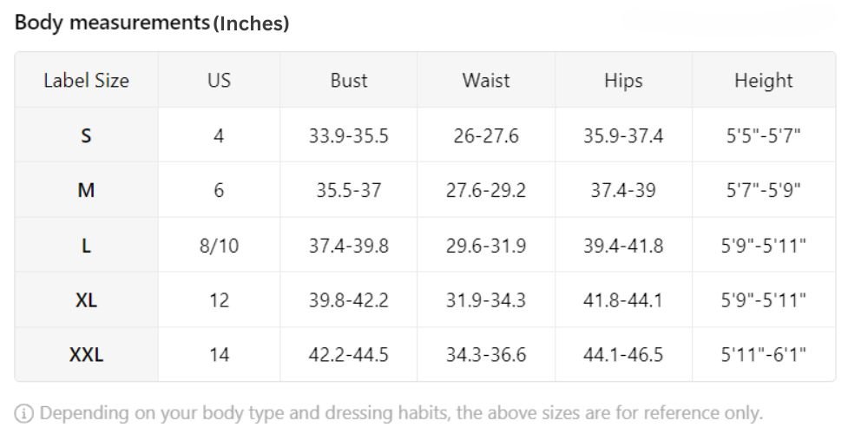Click the Height column header
The height and width of the screenshot is (434, 868).
pos(763,81)
